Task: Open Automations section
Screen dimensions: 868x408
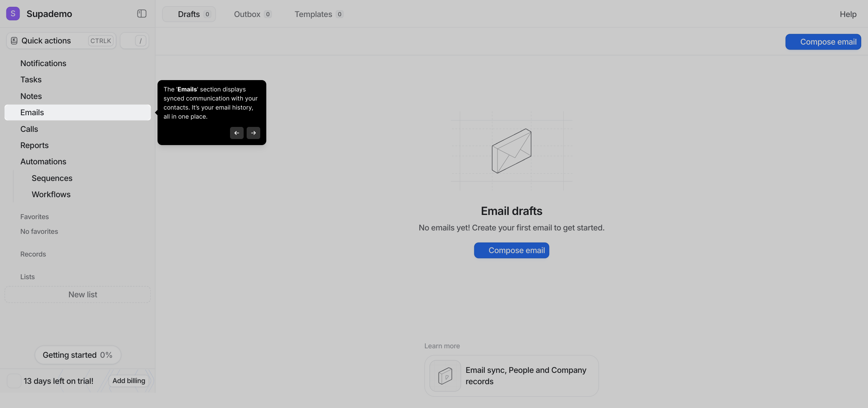Action: tap(77, 162)
